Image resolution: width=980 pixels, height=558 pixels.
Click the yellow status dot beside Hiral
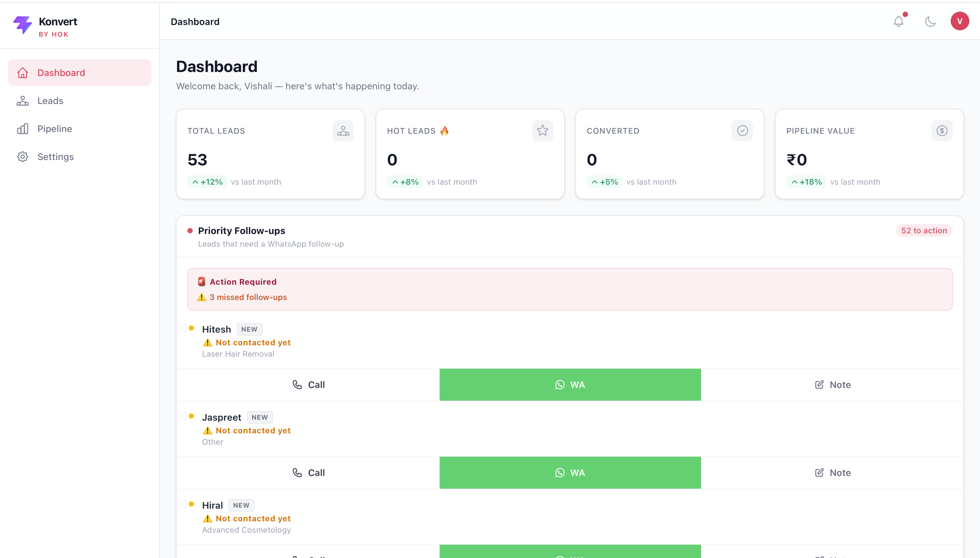coord(191,504)
